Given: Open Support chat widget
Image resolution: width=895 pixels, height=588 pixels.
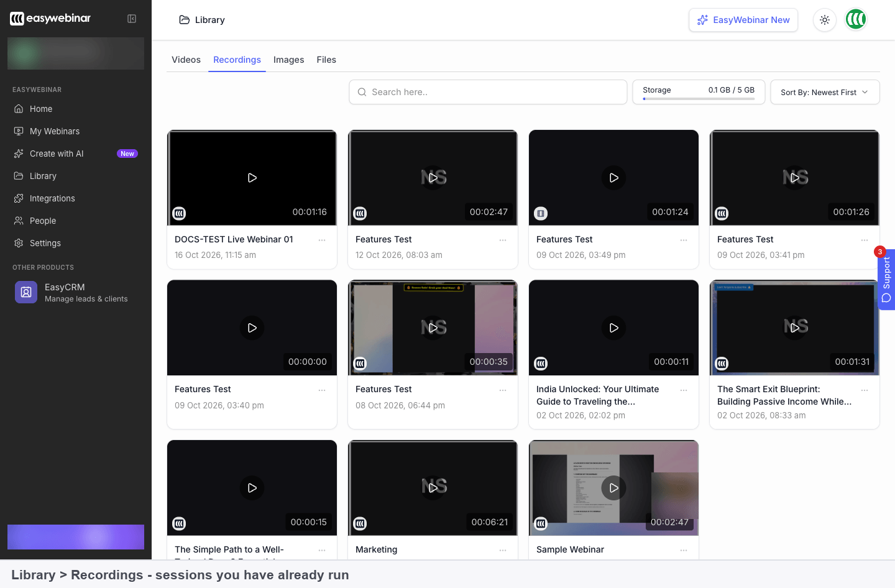Looking at the screenshot, I should 886,279.
